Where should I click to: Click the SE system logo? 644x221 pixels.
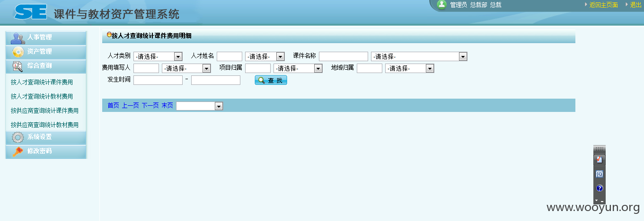coord(30,12)
